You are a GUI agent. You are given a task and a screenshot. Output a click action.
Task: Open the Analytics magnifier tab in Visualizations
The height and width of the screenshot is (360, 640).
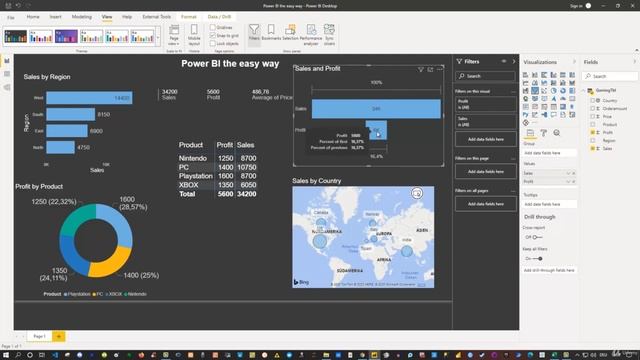557,133
